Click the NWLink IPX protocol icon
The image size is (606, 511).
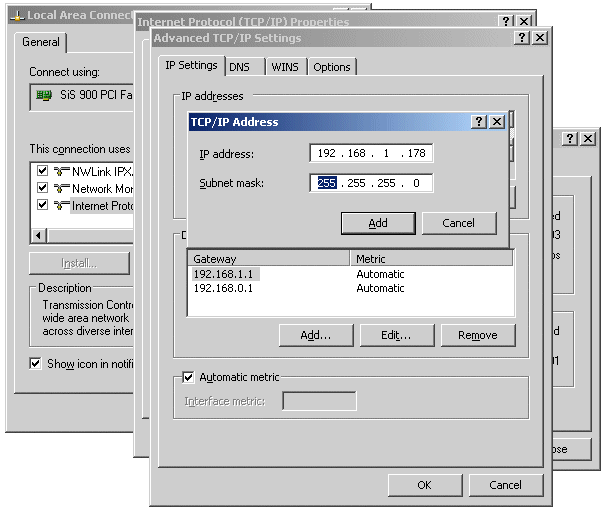pyautogui.click(x=61, y=171)
